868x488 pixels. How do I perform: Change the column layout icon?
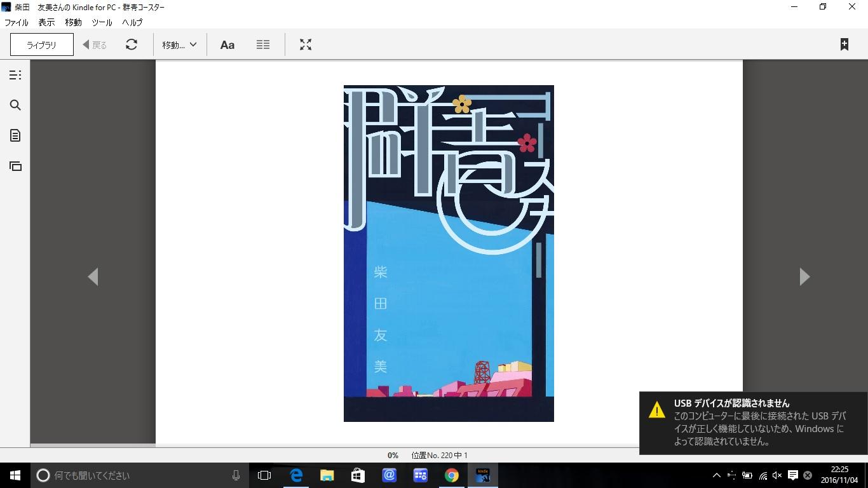coord(263,44)
